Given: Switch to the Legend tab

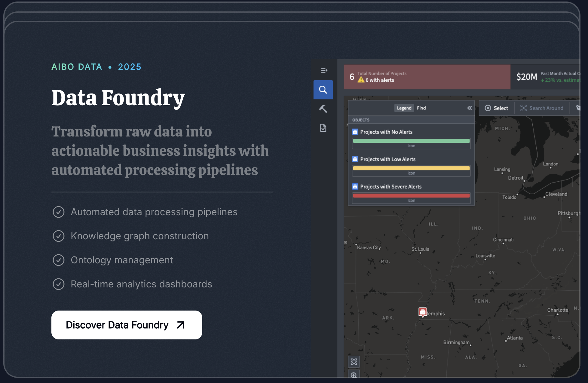Looking at the screenshot, I should click(404, 108).
